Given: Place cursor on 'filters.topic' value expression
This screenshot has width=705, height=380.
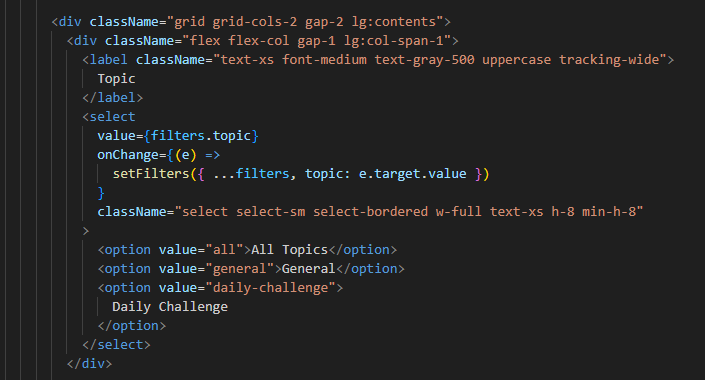Looking at the screenshot, I should 201,136.
